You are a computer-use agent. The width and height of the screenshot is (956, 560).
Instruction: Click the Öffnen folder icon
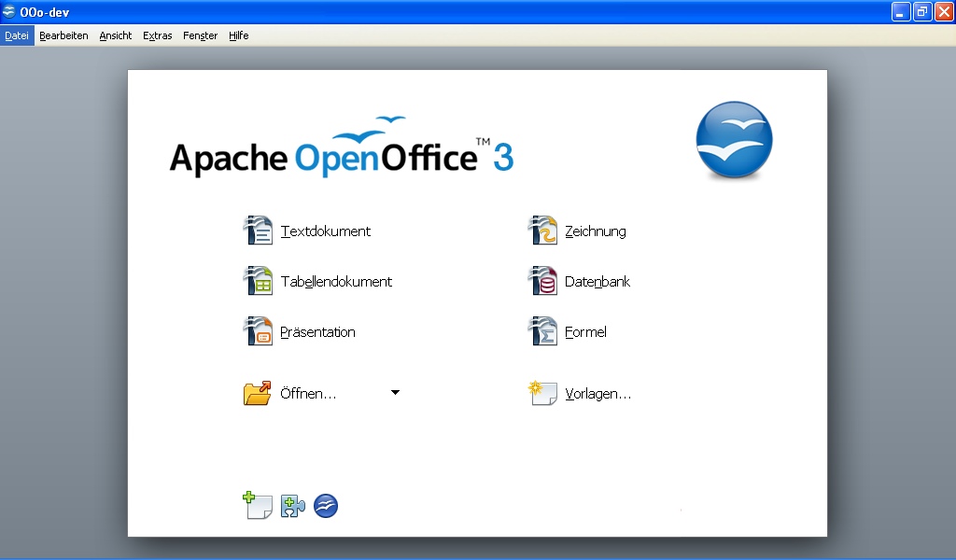pyautogui.click(x=258, y=393)
